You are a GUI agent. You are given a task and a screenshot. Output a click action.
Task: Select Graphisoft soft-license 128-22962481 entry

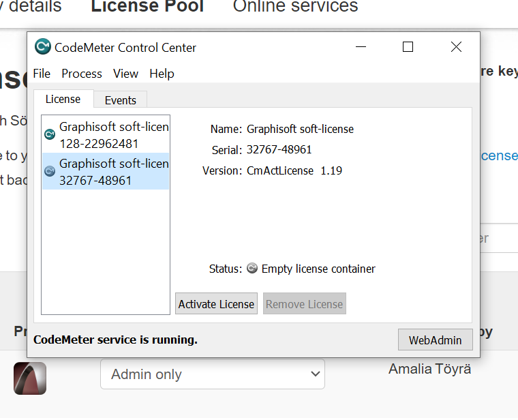pyautogui.click(x=109, y=135)
